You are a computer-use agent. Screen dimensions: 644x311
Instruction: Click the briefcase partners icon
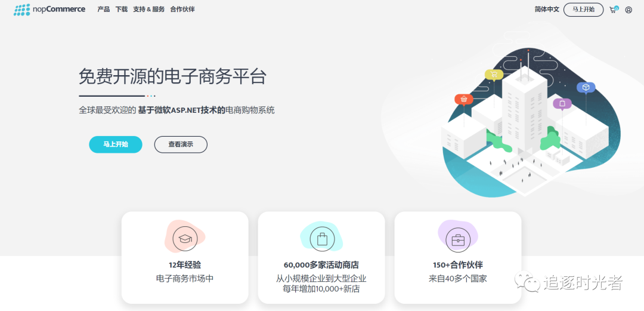(457, 239)
